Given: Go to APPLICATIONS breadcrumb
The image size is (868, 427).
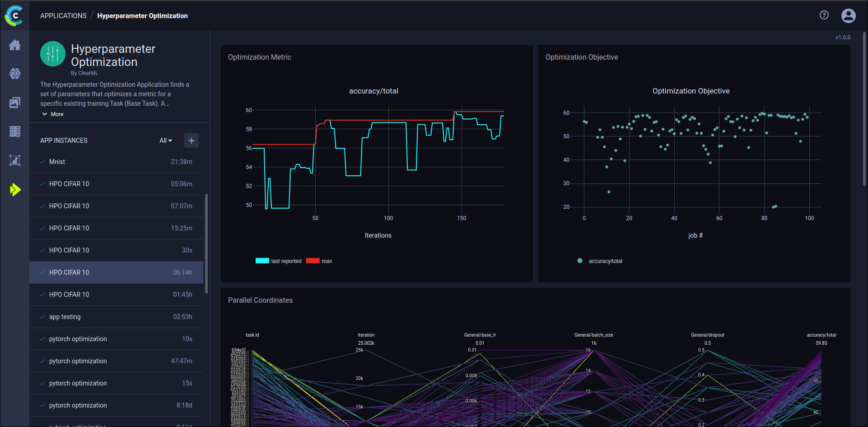Looking at the screenshot, I should click(63, 16).
